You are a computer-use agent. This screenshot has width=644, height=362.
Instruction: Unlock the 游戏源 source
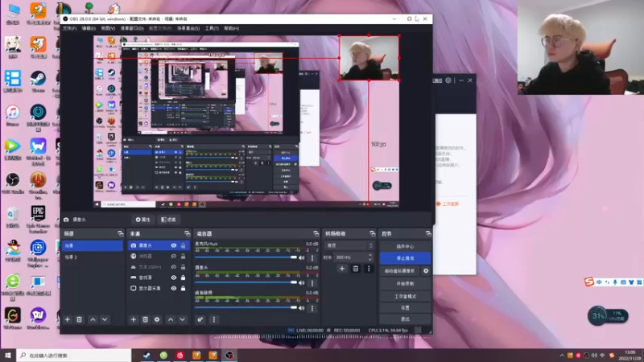pos(184,278)
